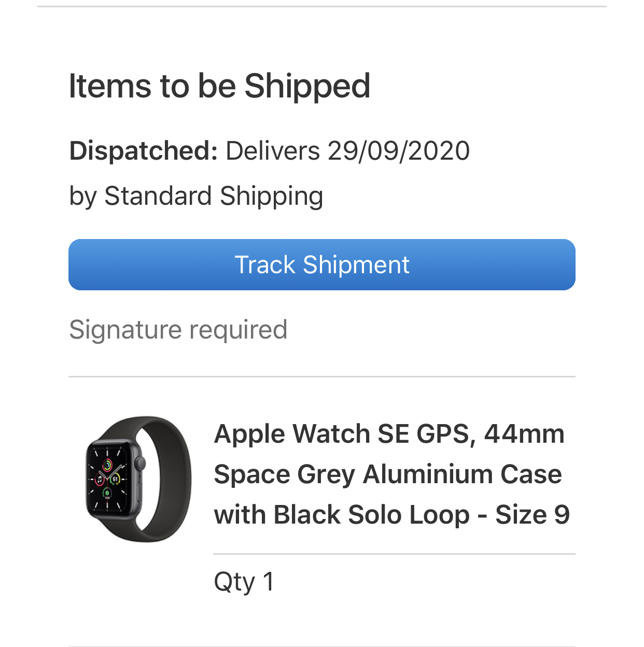Click the by Standard Shipping text
The width and height of the screenshot is (644, 647).
click(x=196, y=196)
